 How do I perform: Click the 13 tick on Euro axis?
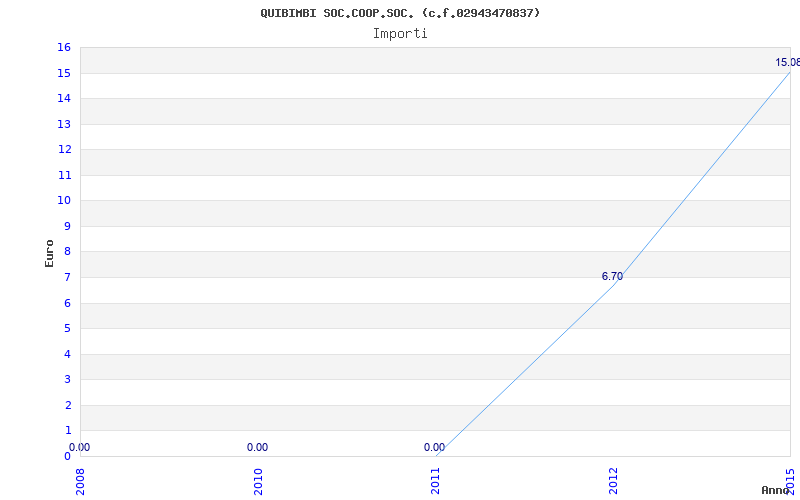point(64,124)
